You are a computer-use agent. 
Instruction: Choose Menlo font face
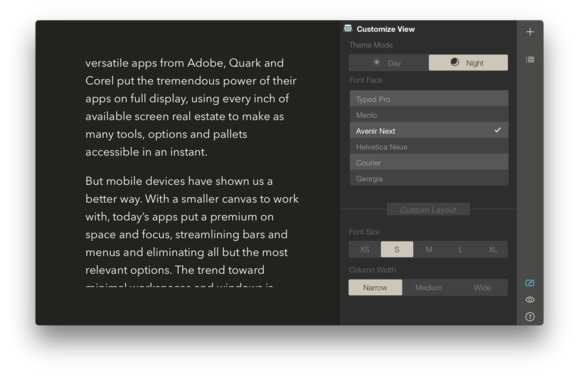coord(429,115)
